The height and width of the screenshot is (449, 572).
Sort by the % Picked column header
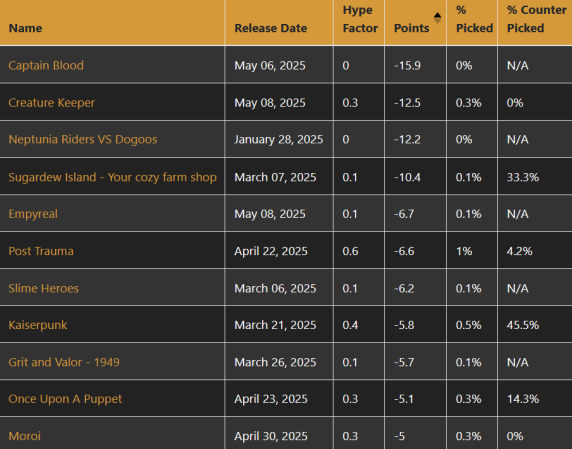[474, 19]
